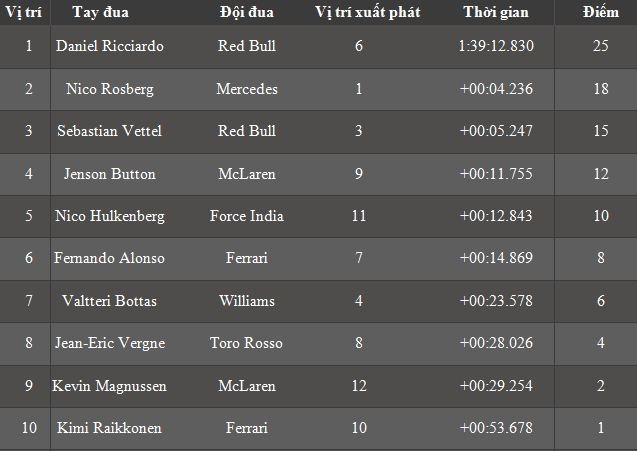Click the Force India team cell
Screen dimensions: 637x451
247,216
